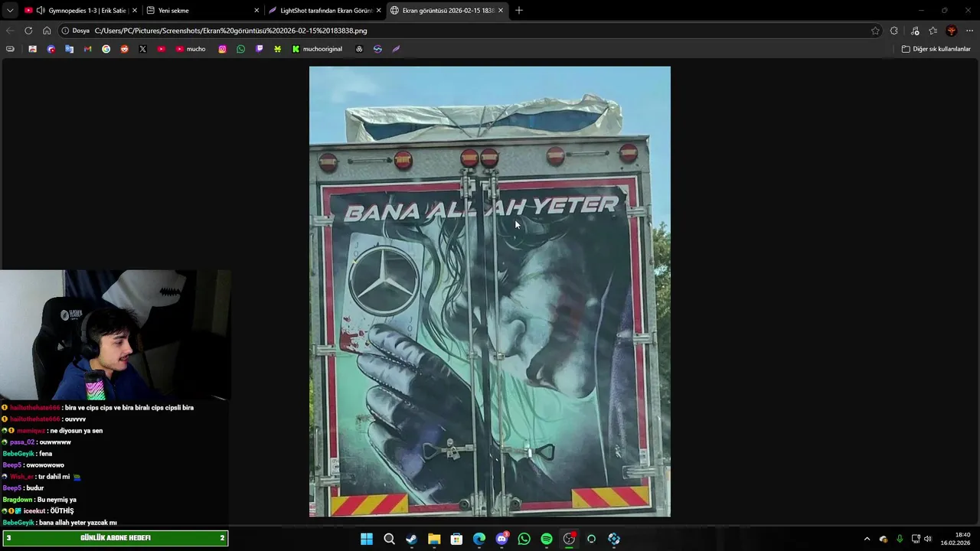Open the browser extensions menu
Image resolution: width=980 pixels, height=551 pixels.
(894, 31)
